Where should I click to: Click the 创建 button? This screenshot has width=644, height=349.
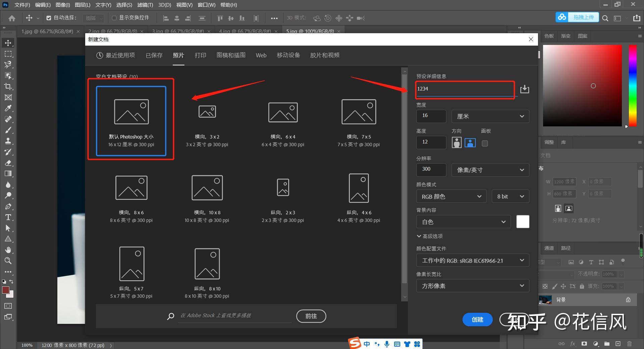pyautogui.click(x=477, y=319)
